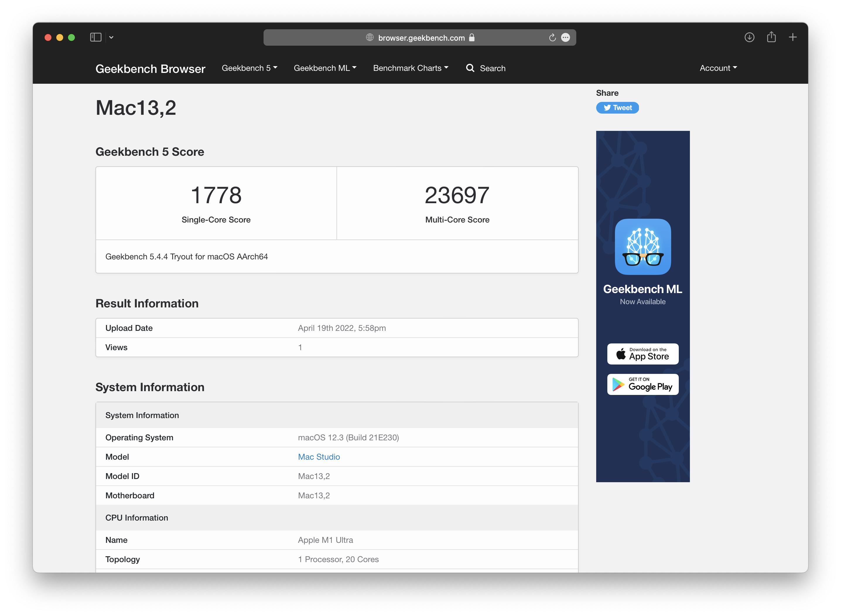Click the magnifying glass Search icon

pos(470,68)
